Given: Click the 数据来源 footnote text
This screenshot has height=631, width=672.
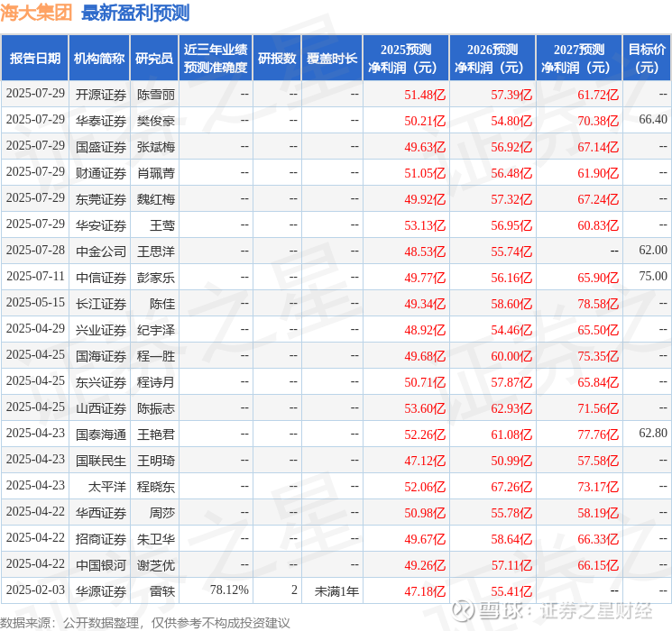Looking at the screenshot, I should tap(145, 623).
